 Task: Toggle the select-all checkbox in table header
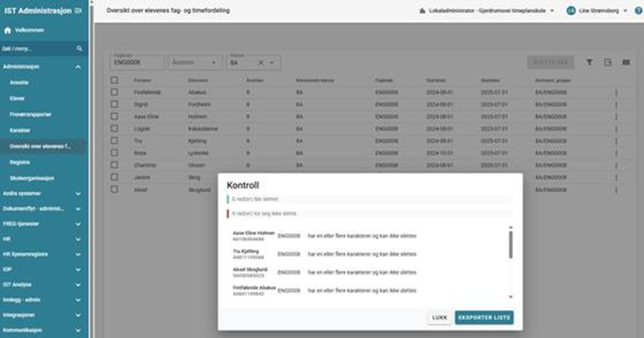[114, 80]
